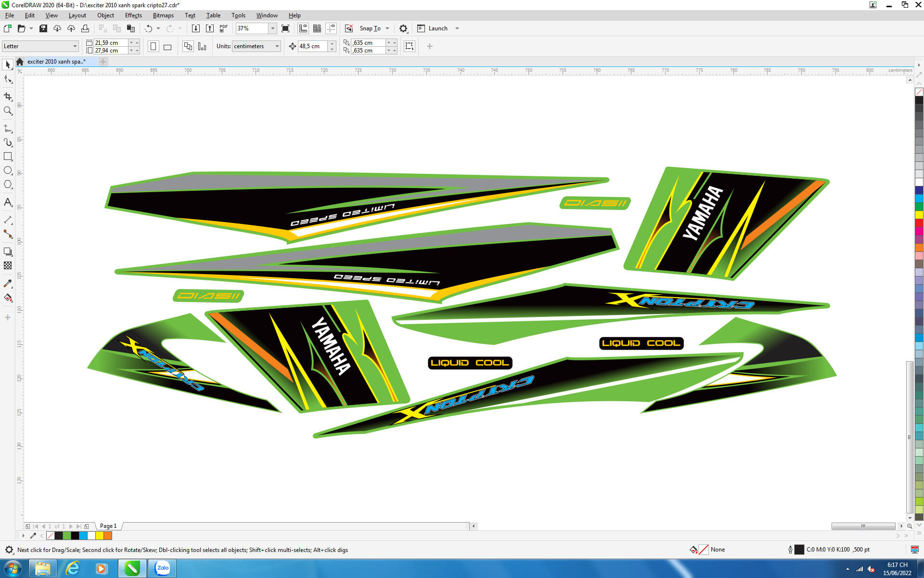Select the Drop Shadow tool
924x578 pixels.
pos(8,251)
